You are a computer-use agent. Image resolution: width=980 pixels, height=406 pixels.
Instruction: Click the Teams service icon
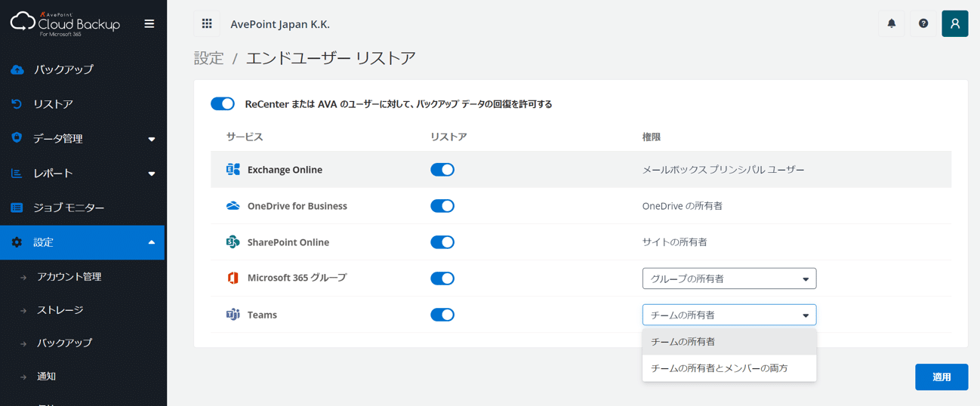tap(233, 315)
